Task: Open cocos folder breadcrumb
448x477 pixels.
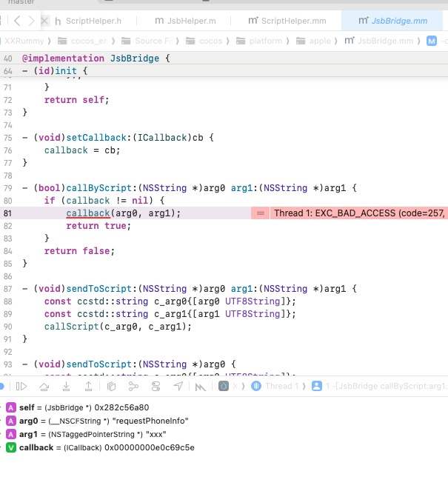Action: coord(204,41)
